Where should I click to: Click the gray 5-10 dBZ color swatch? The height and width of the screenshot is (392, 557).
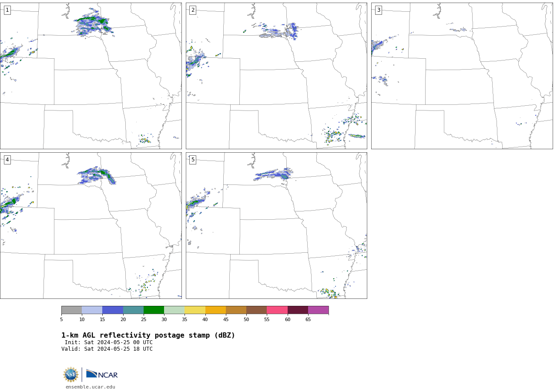71,310
